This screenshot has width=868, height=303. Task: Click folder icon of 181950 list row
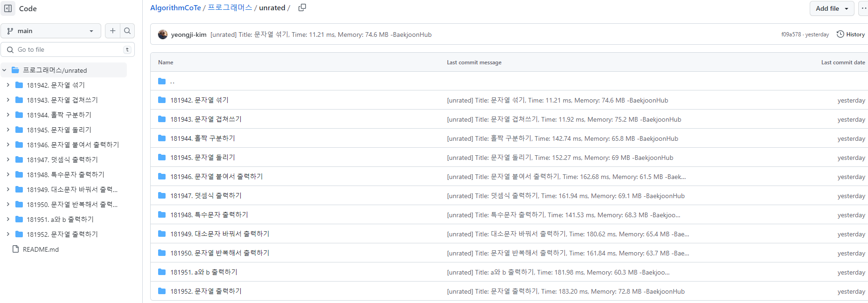(x=162, y=253)
